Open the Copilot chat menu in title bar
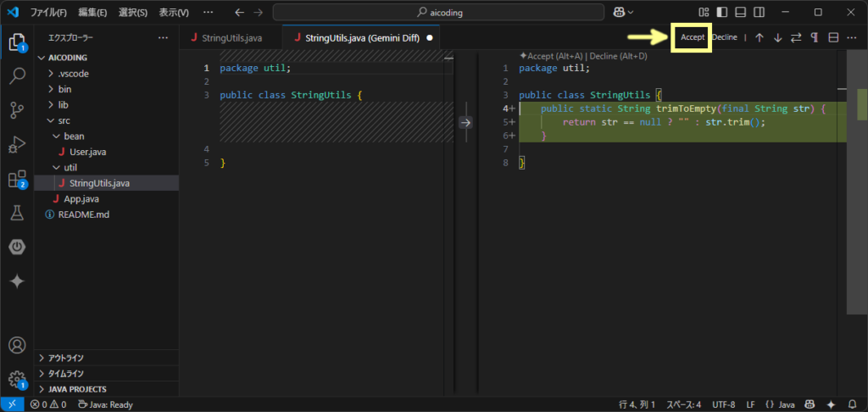This screenshot has width=868, height=412. 623,12
